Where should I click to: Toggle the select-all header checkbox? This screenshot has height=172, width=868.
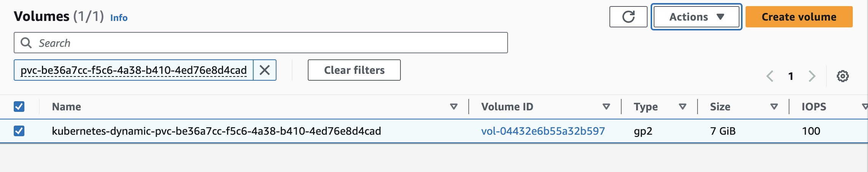coord(19,107)
